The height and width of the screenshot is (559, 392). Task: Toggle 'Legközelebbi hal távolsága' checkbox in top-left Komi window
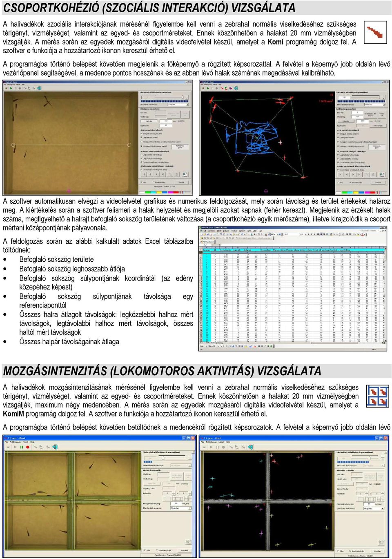[142, 155]
